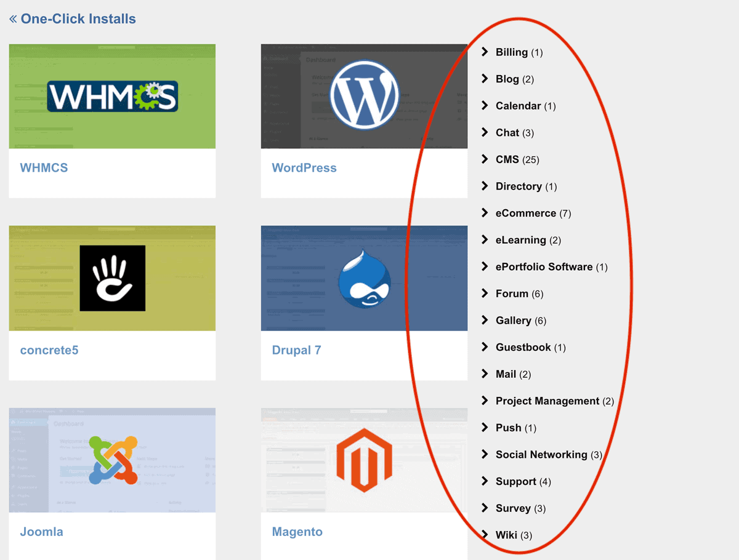The width and height of the screenshot is (739, 560).
Task: Open the Drupal 7 title link
Action: click(296, 350)
